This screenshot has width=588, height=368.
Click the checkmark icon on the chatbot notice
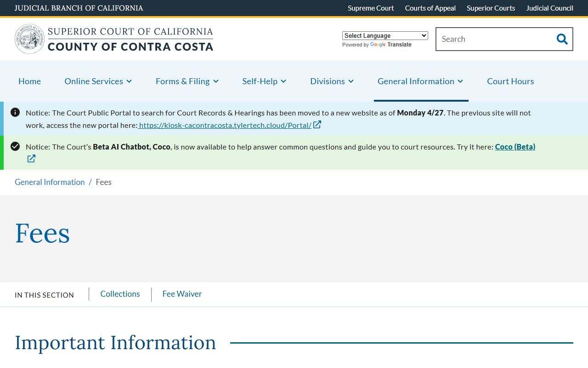coord(15,146)
